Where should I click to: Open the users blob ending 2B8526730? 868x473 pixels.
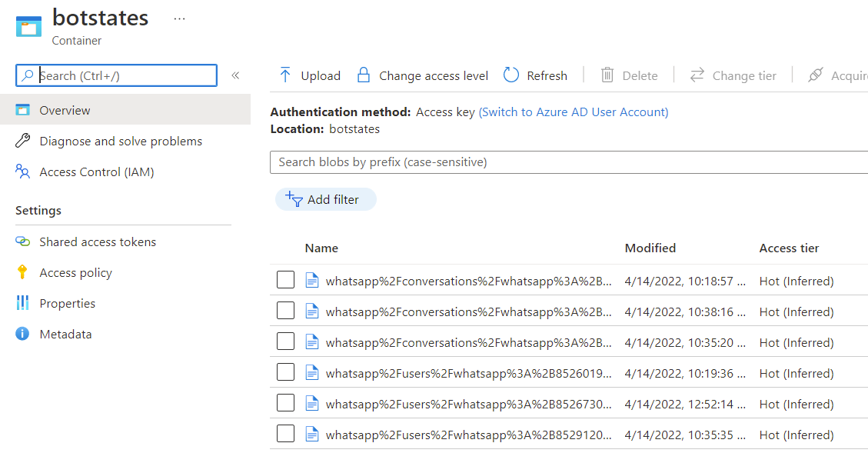[x=469, y=404]
